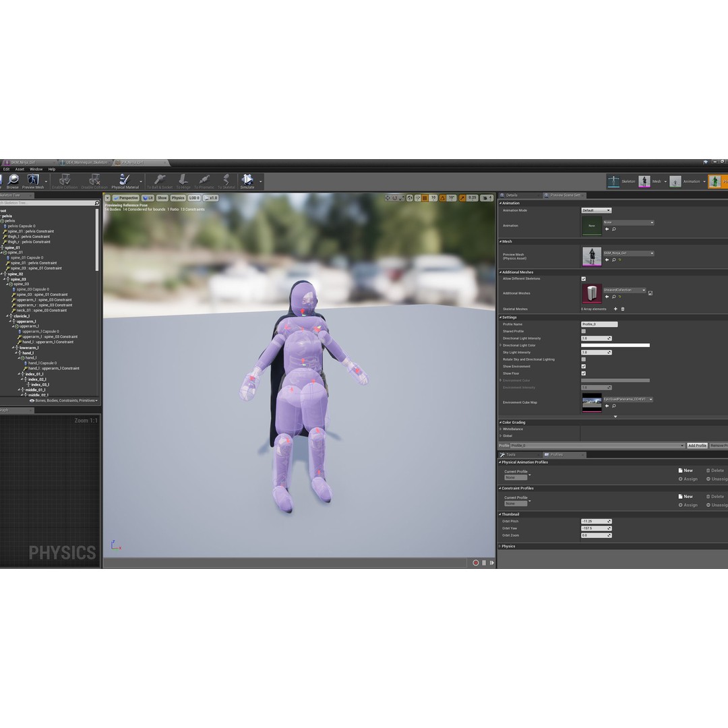Toggle the Show Environment checkbox
The width and height of the screenshot is (728, 728).
tap(584, 366)
